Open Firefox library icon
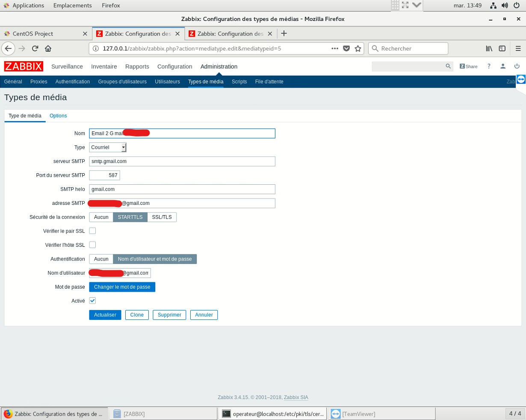This screenshot has height=420, width=526. [x=489, y=48]
